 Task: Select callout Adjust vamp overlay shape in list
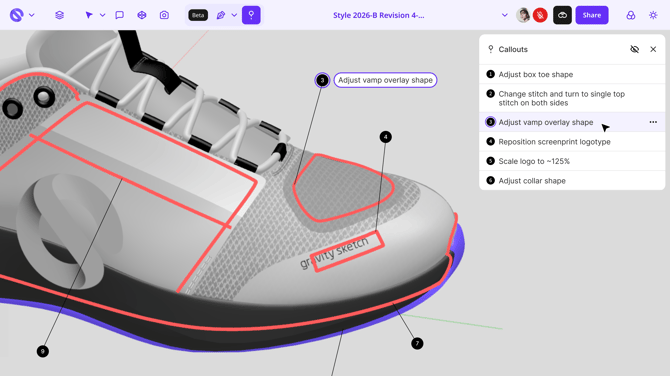572,122
